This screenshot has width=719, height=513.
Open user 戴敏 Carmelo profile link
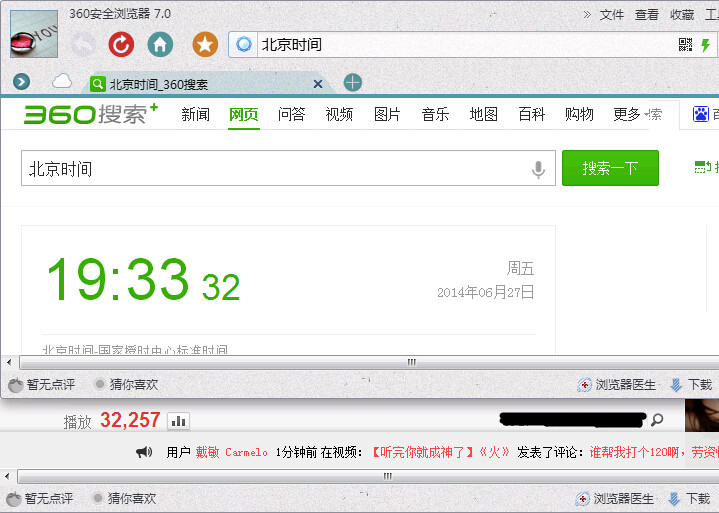coord(232,452)
